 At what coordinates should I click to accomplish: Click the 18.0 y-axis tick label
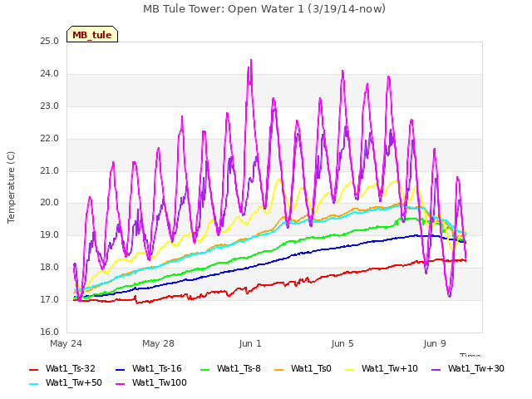pyautogui.click(x=50, y=268)
